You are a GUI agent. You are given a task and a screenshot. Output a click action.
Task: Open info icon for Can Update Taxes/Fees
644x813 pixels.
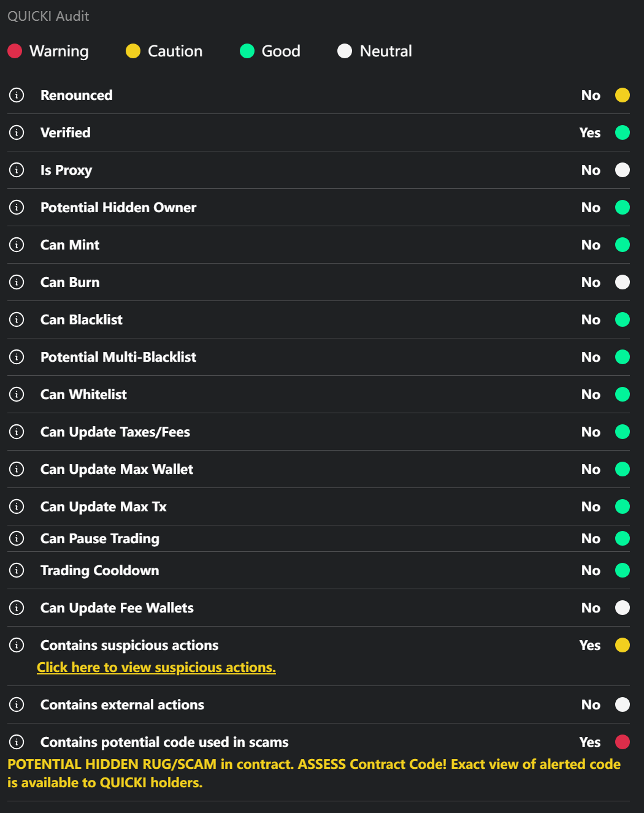[x=17, y=432]
